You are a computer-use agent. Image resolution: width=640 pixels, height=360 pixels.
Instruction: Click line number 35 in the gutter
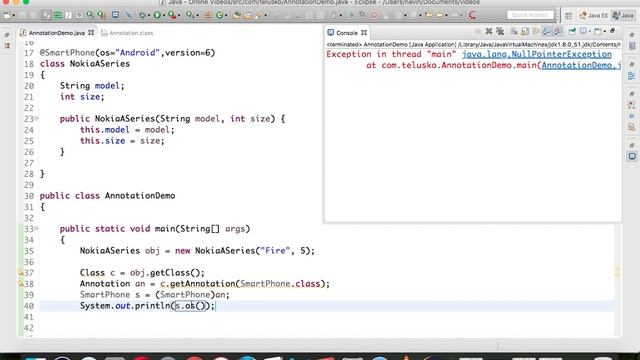29,251
